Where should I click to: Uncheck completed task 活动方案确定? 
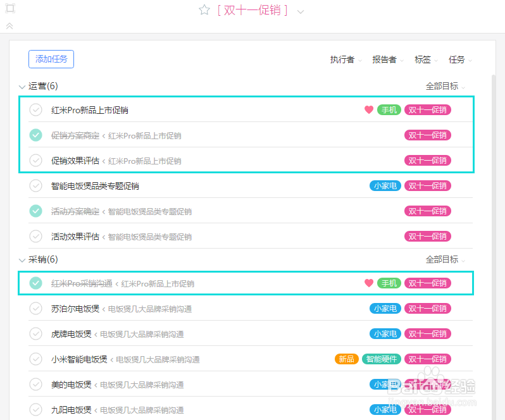click(x=35, y=211)
